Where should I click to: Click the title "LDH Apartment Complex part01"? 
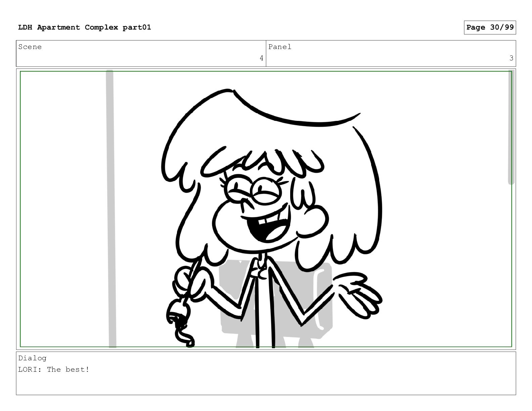[85, 28]
